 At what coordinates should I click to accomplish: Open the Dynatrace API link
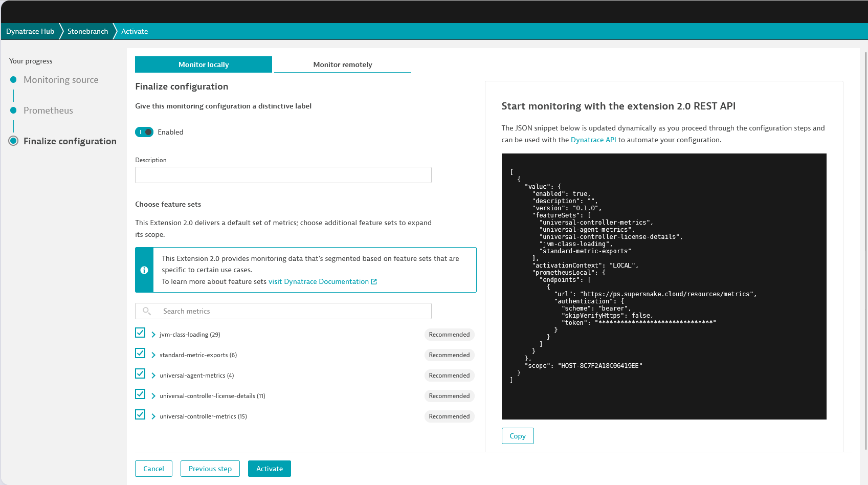pos(593,140)
